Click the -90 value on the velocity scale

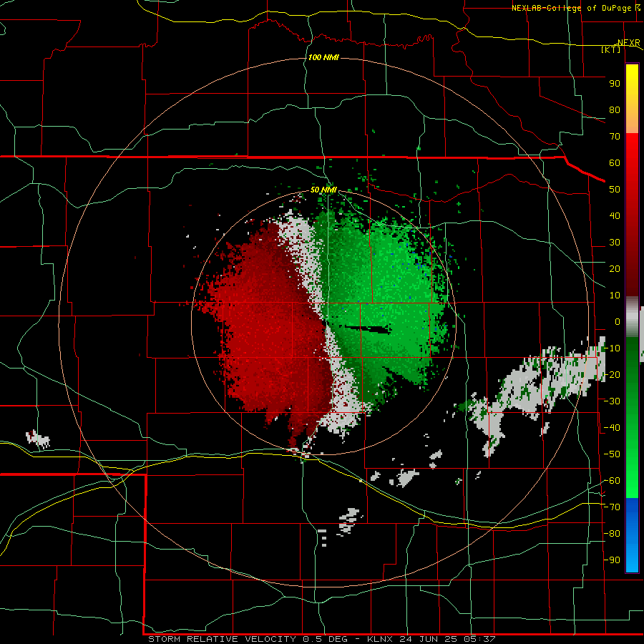[612, 560]
